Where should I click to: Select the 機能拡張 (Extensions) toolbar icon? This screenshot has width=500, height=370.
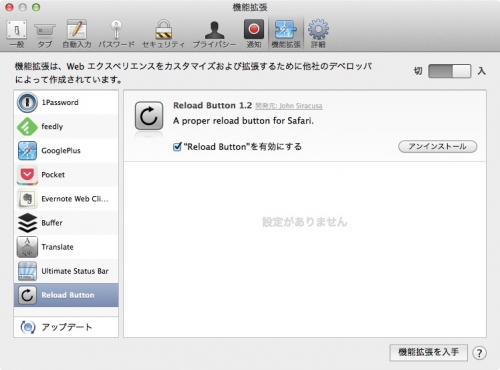(286, 34)
